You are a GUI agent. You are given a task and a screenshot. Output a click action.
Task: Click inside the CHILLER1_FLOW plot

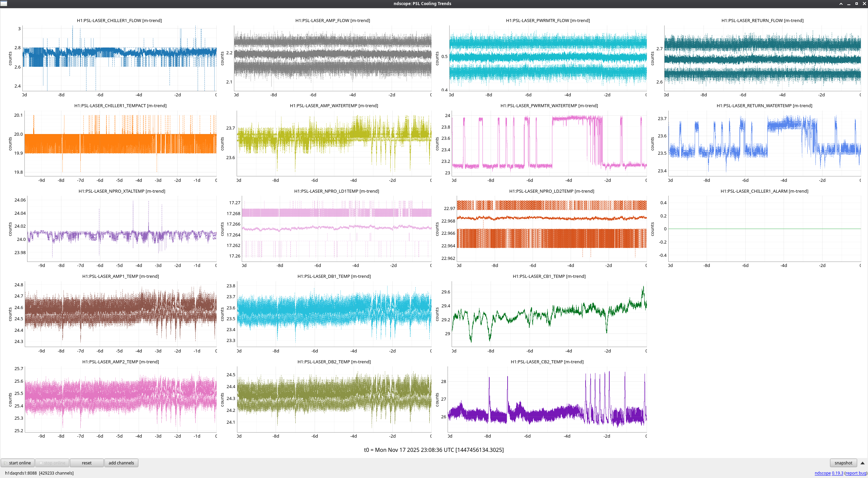click(x=119, y=58)
